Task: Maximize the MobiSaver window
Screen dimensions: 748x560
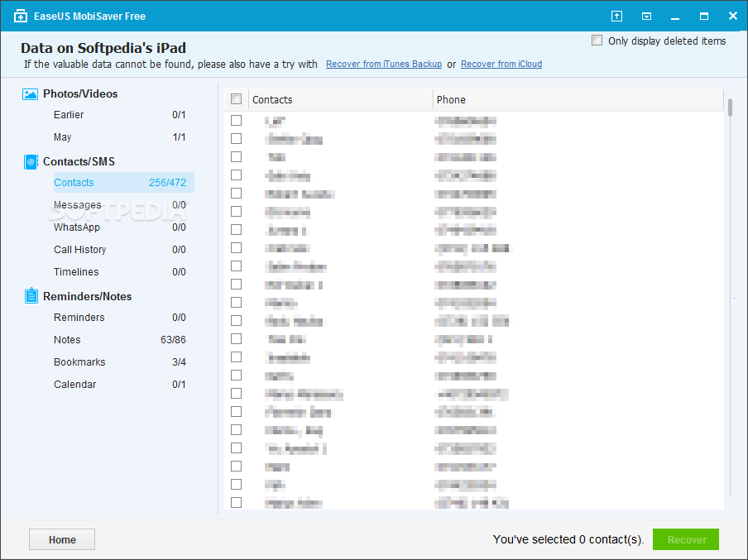Action: tap(704, 17)
